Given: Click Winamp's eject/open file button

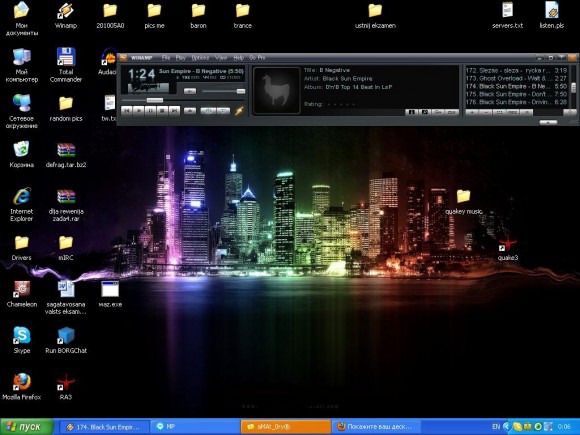Looking at the screenshot, I should [190, 111].
